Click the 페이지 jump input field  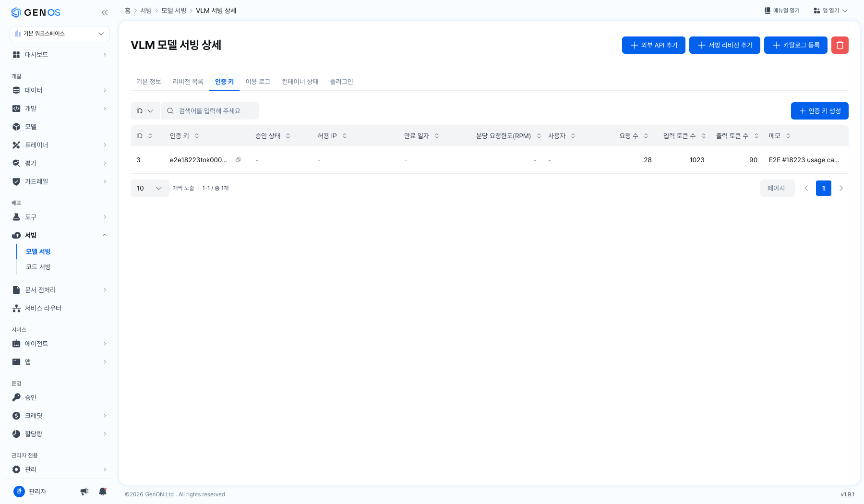(x=778, y=188)
